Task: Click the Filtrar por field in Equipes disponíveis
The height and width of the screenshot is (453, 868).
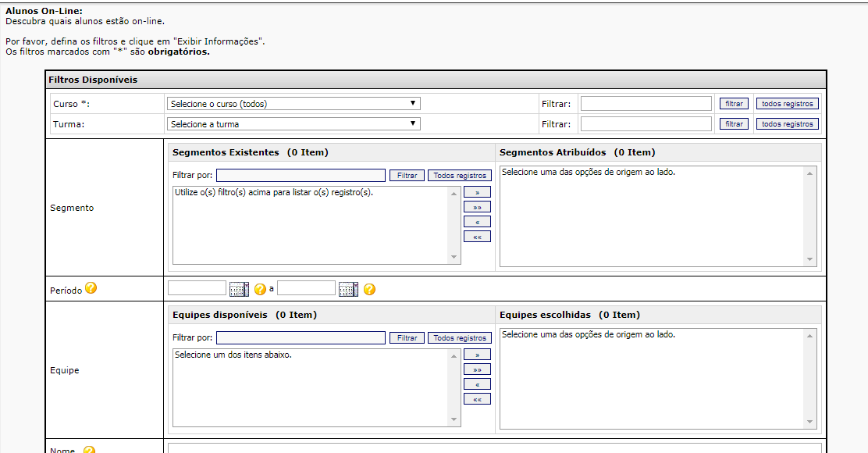Action: [x=301, y=338]
